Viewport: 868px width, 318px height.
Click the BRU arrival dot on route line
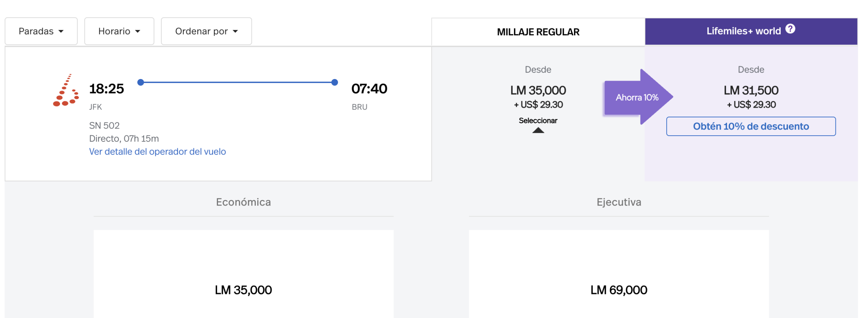[335, 82]
